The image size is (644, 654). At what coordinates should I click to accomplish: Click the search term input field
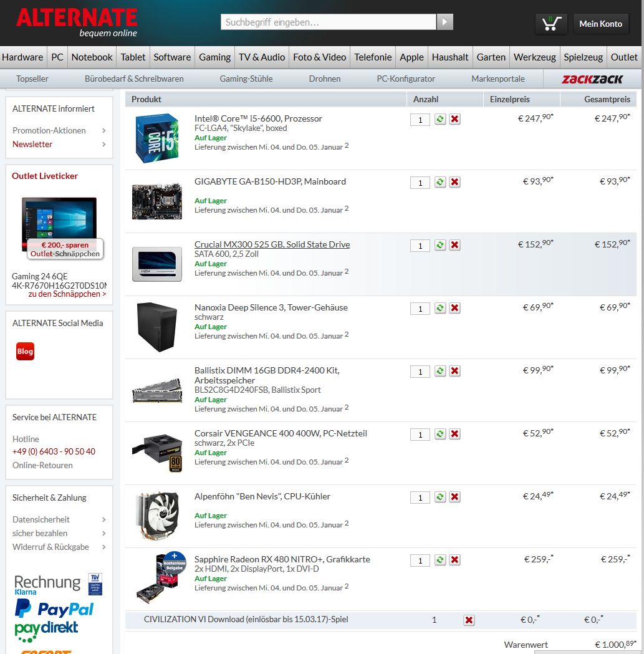[329, 22]
